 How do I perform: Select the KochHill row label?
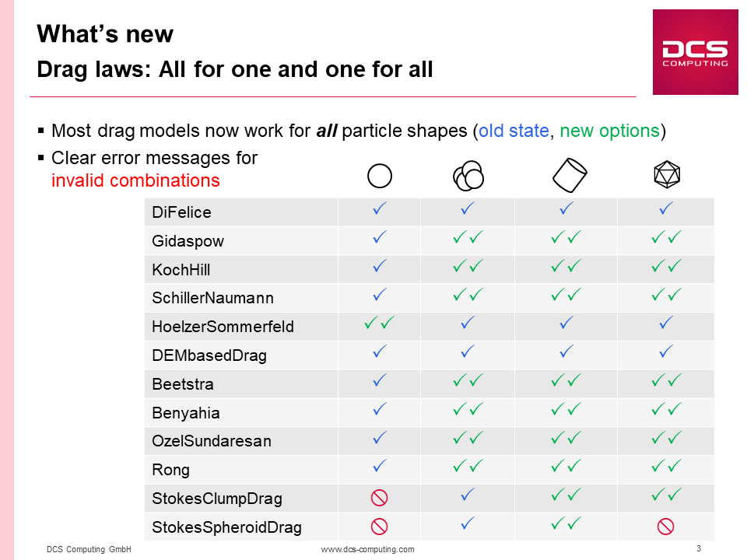tap(181, 270)
